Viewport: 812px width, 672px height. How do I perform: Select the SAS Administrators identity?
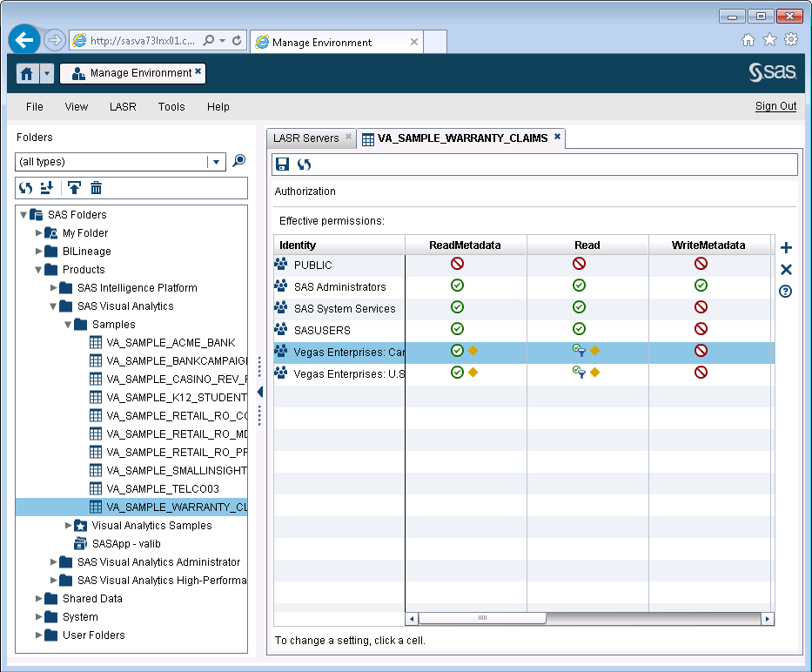pyautogui.click(x=339, y=286)
